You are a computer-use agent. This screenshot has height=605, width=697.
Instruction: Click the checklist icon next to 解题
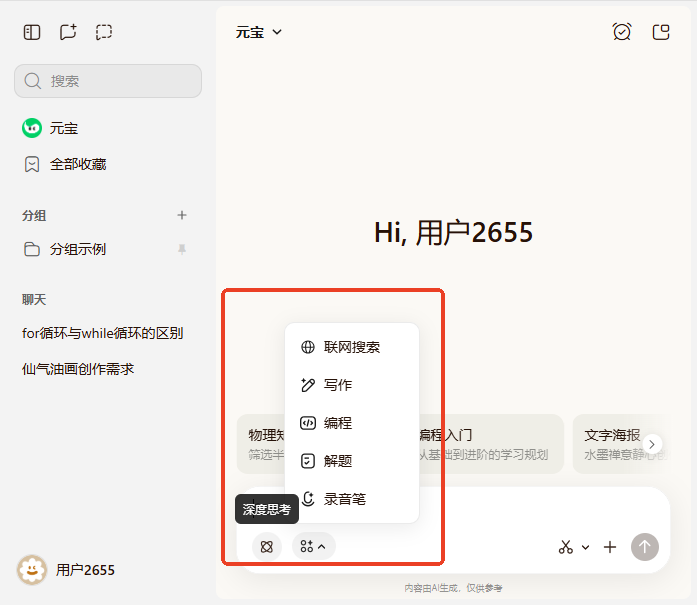[308, 461]
